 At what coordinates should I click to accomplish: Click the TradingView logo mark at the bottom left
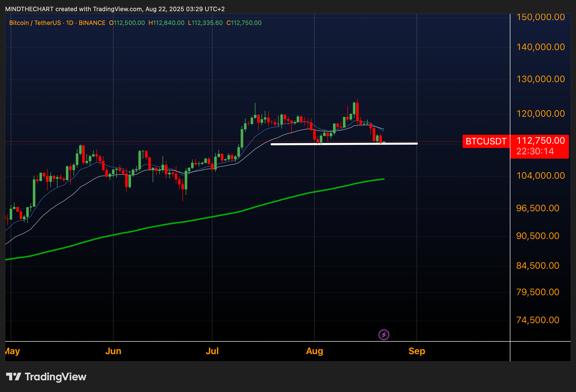click(x=13, y=376)
